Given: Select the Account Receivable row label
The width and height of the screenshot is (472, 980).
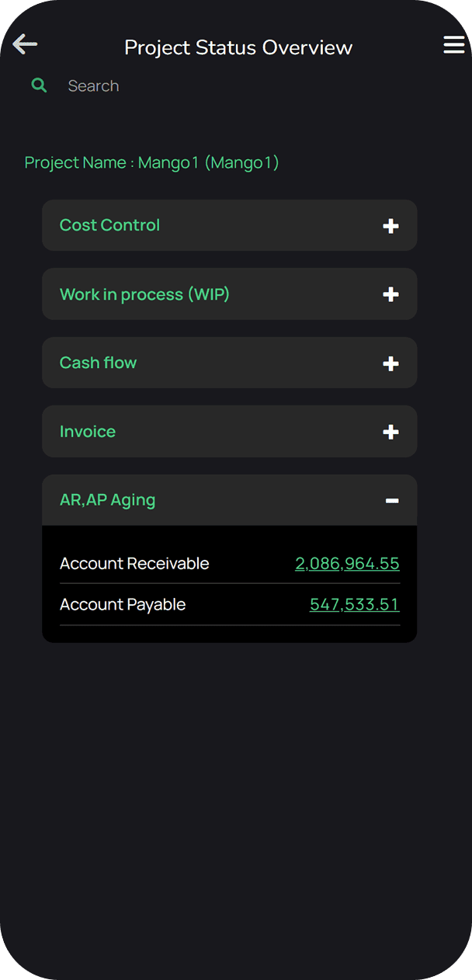Looking at the screenshot, I should (134, 564).
